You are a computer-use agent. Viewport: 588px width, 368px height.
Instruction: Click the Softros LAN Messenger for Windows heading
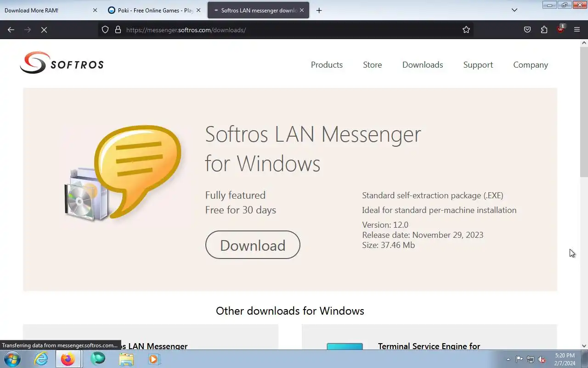coord(313,149)
